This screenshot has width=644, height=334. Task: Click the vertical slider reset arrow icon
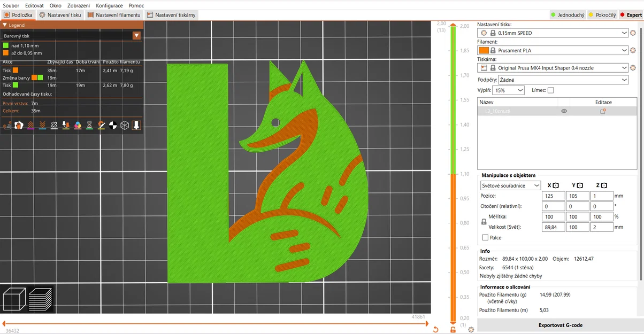(x=436, y=330)
